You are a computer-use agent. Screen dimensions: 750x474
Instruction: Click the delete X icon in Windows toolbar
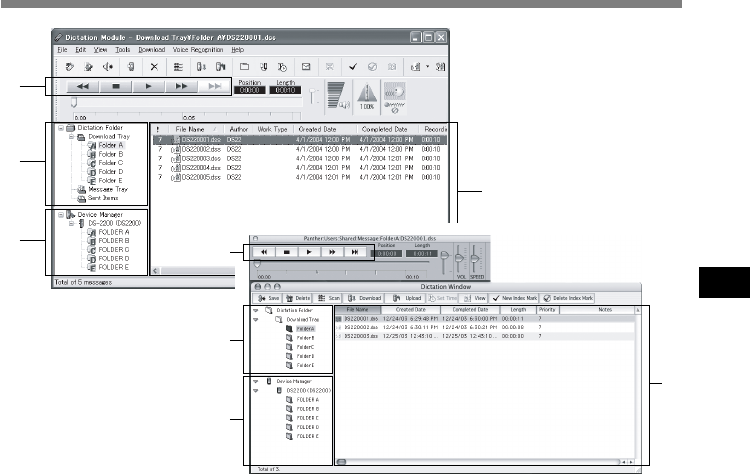tap(153, 67)
